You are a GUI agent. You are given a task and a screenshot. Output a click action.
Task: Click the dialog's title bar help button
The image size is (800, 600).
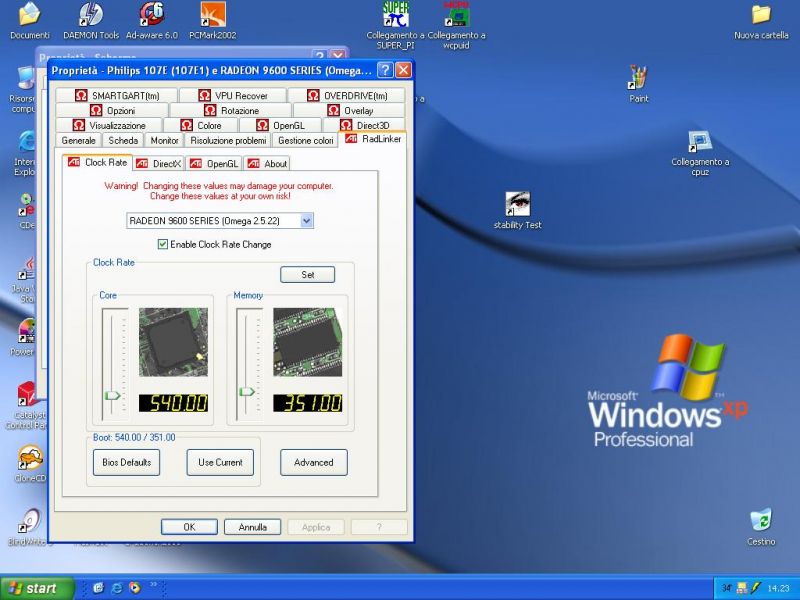point(385,70)
